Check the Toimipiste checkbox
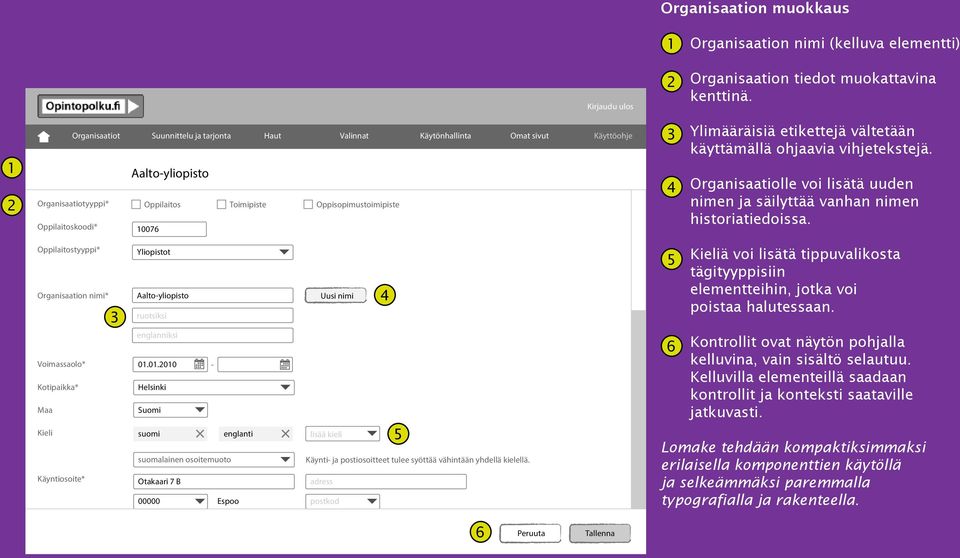960x558 pixels. [222, 205]
